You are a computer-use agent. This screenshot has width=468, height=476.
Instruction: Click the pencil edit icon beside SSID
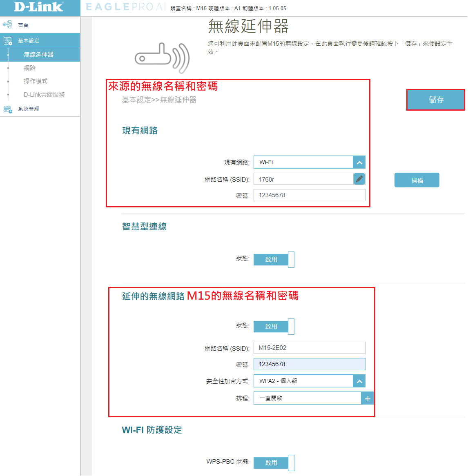click(x=359, y=179)
